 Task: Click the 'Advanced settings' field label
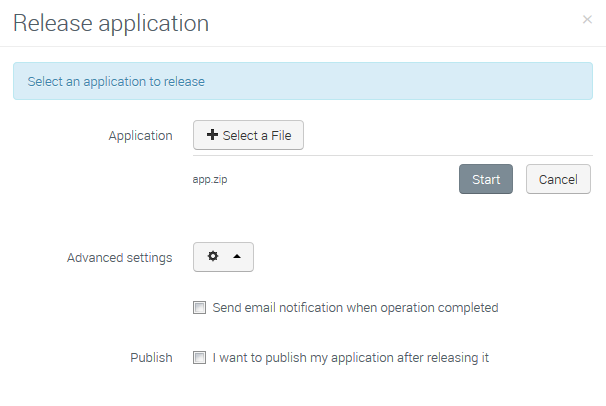[x=119, y=258]
